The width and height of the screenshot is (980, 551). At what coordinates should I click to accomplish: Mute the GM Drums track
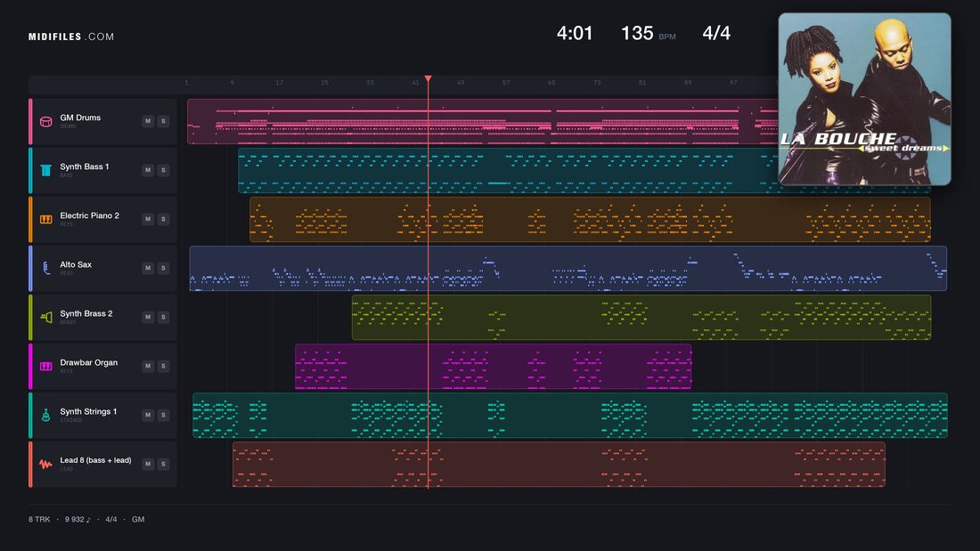pos(148,121)
